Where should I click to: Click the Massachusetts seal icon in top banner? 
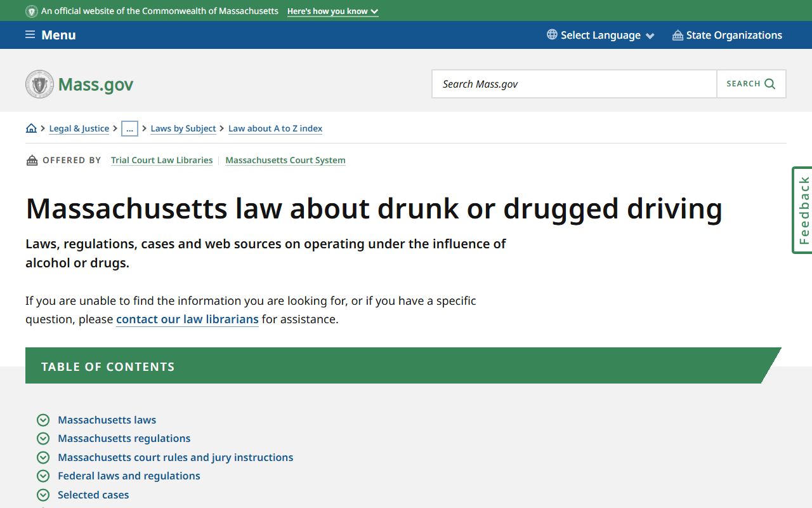[32, 11]
